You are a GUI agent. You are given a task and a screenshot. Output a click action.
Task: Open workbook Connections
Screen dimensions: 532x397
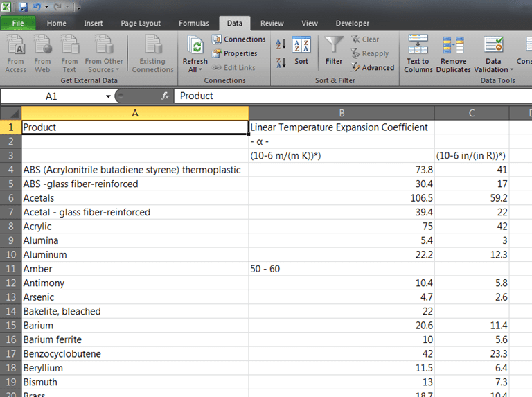(239, 39)
